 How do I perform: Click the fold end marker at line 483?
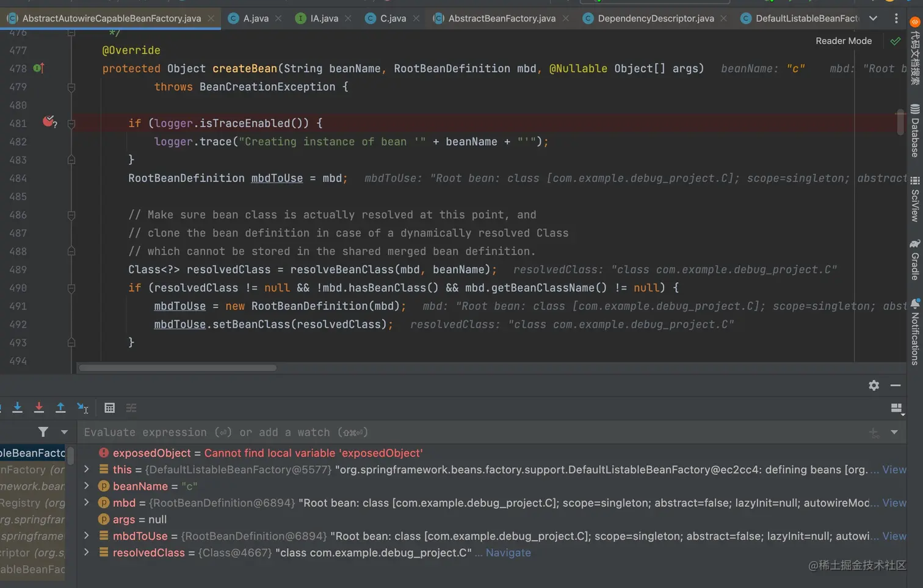coord(71,160)
